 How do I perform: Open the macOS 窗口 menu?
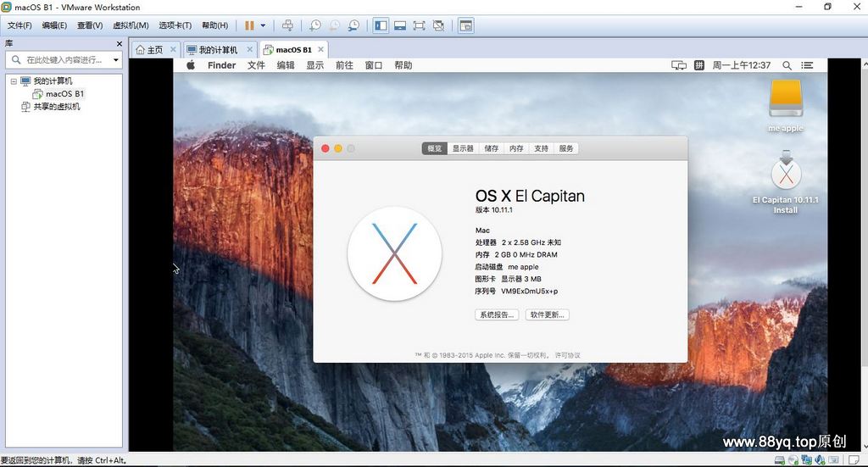[374, 65]
